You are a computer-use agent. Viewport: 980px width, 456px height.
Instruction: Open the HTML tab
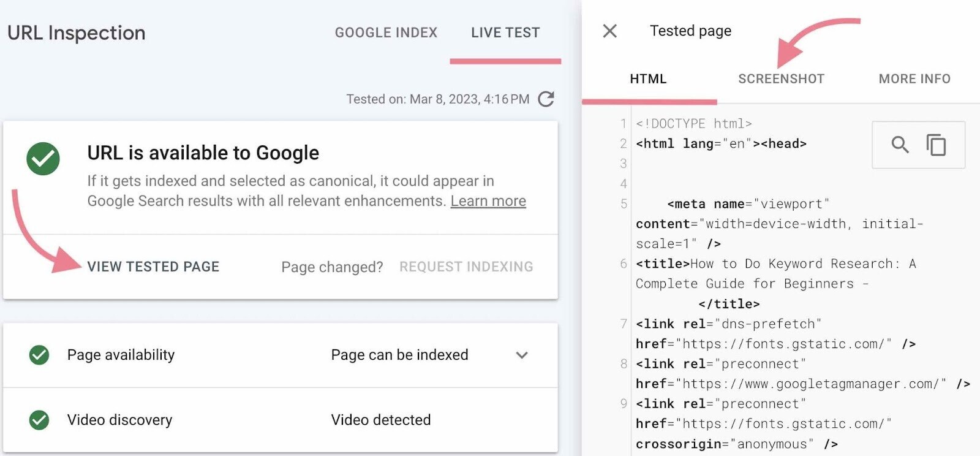pos(648,79)
